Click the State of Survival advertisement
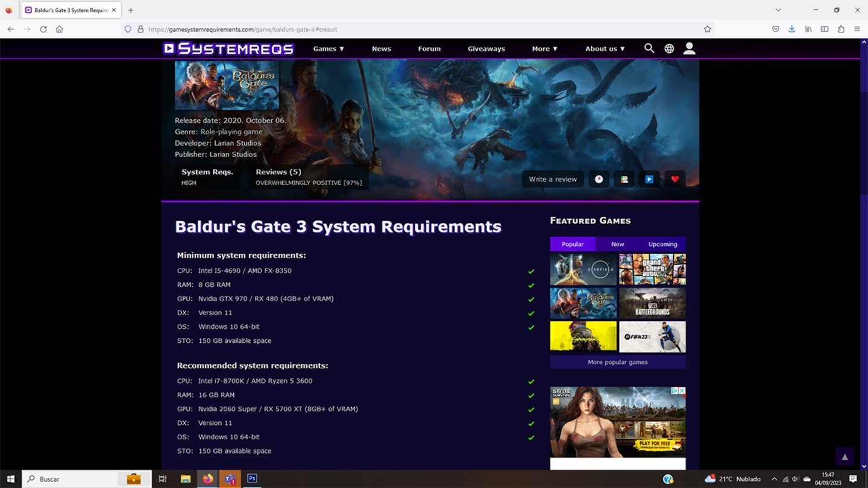This screenshot has width=868, height=488. click(618, 422)
